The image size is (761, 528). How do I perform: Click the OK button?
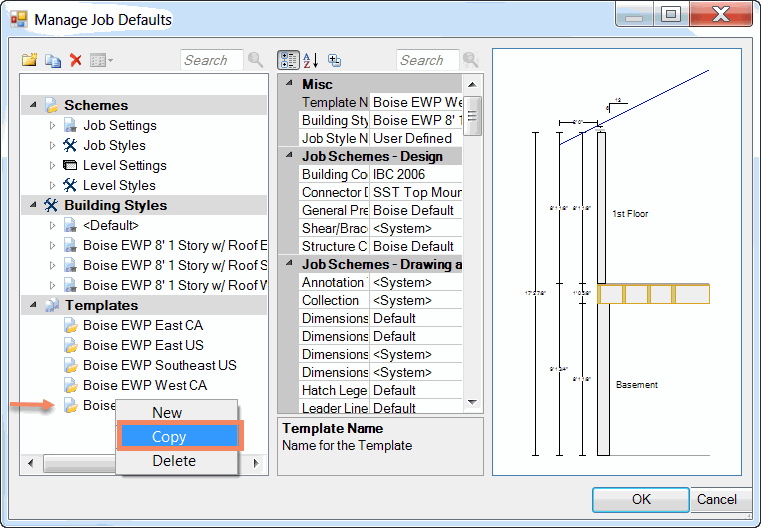tap(641, 499)
